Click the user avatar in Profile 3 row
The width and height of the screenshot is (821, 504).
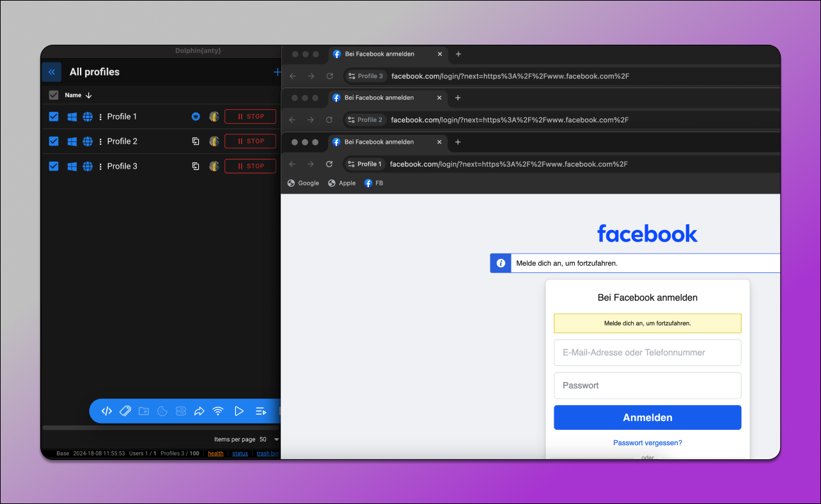pyautogui.click(x=215, y=167)
